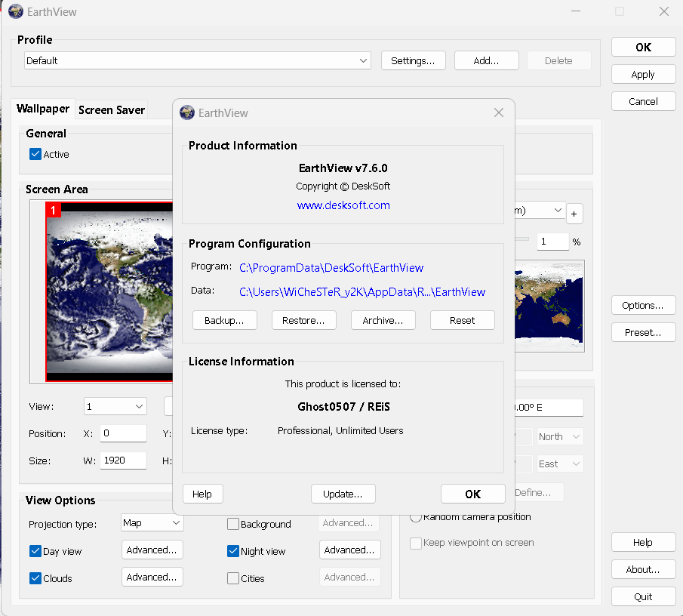Click the Position X input field

pyautogui.click(x=123, y=433)
